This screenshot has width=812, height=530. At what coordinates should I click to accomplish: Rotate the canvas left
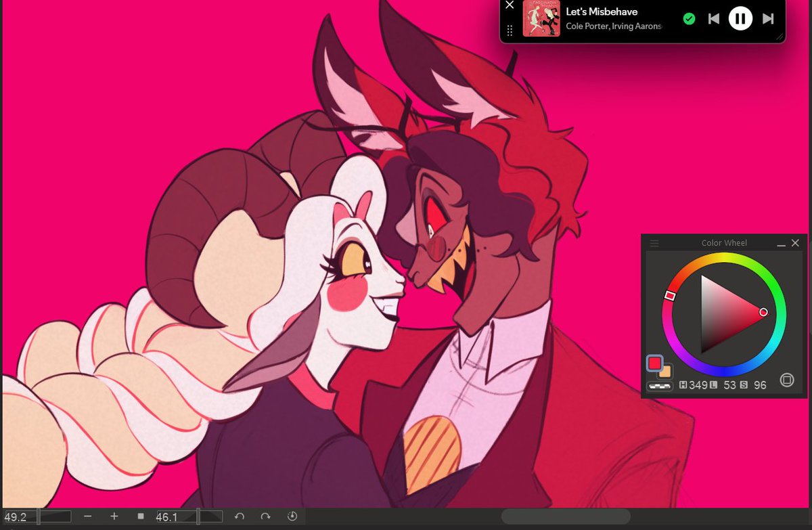pos(239,516)
